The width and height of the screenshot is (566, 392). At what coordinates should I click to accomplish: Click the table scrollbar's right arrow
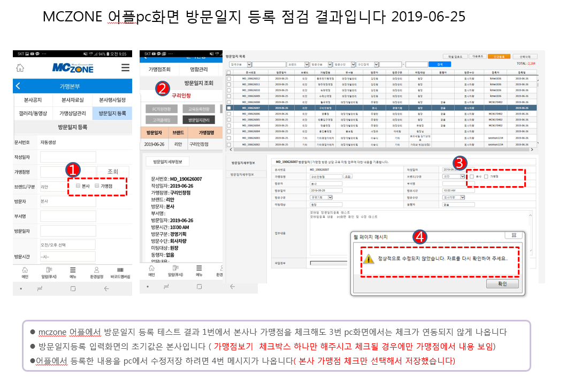pyautogui.click(x=532, y=149)
